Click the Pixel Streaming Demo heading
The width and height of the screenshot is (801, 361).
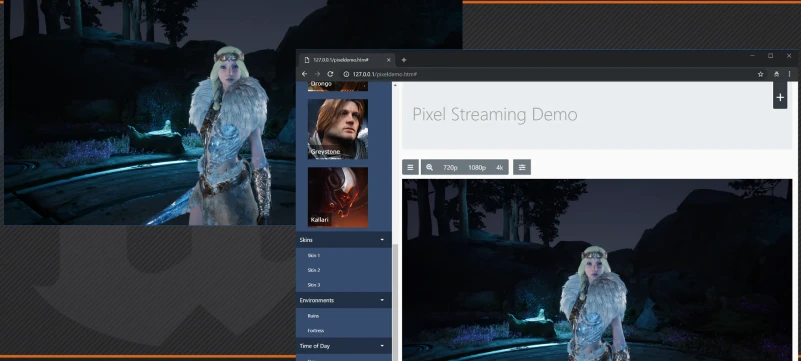[x=494, y=114]
